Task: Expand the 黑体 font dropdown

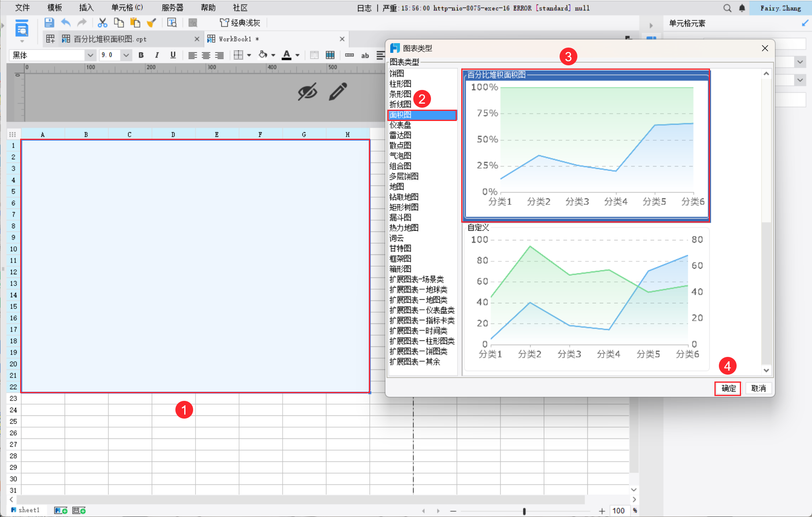Action: point(90,55)
